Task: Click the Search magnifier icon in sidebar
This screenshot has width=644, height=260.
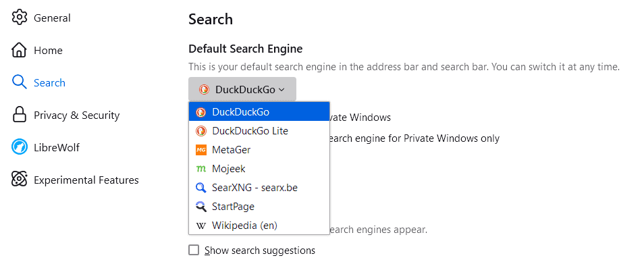Action: (x=20, y=82)
